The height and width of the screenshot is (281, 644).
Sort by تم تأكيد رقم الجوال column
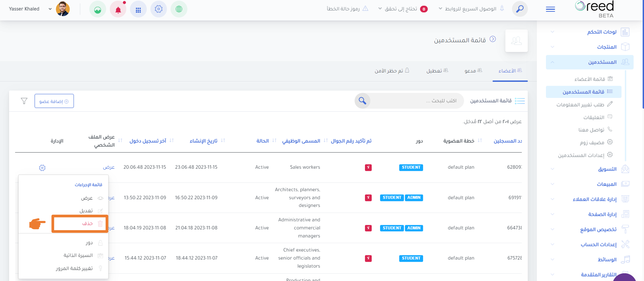pos(351,141)
